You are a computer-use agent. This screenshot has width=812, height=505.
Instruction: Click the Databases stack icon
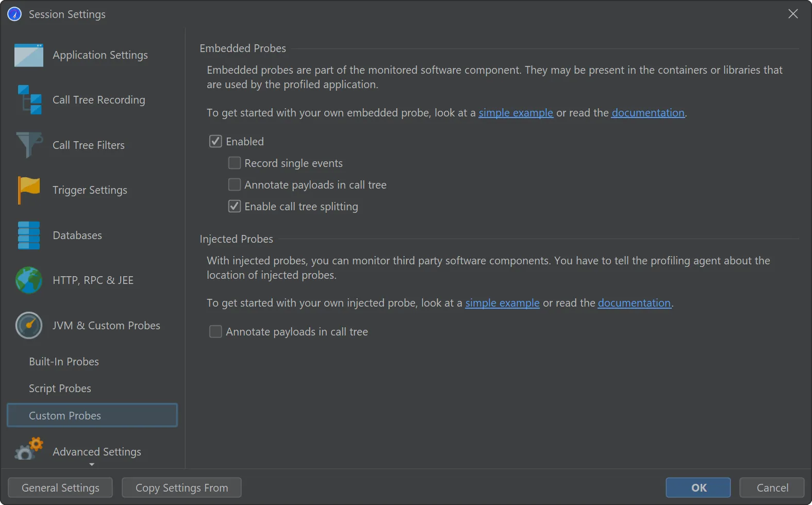(x=29, y=235)
